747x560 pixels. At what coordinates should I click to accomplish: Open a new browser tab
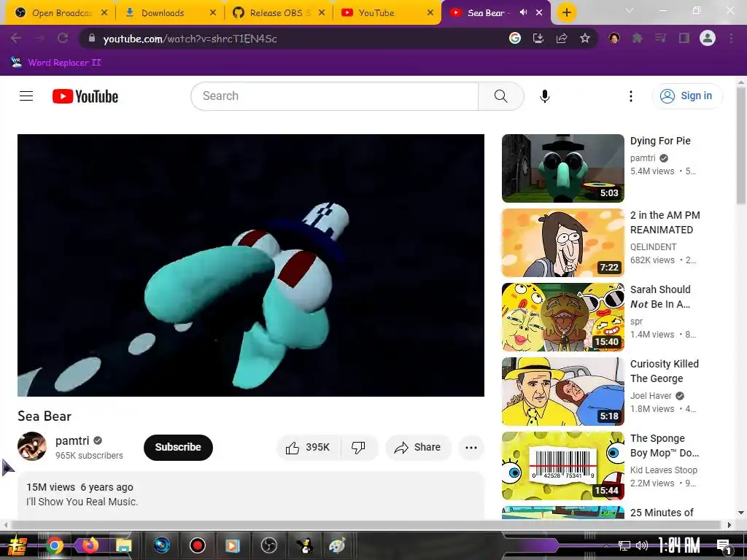click(x=566, y=13)
